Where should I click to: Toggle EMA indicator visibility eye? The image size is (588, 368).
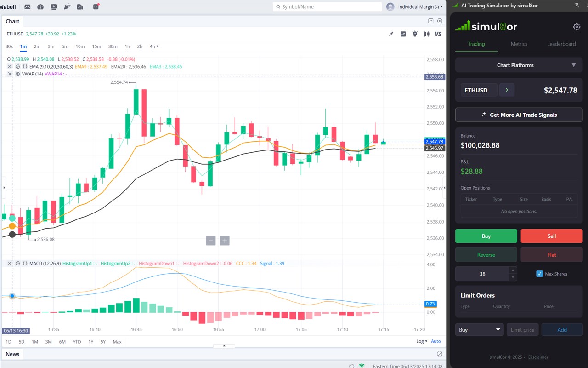tap(17, 67)
